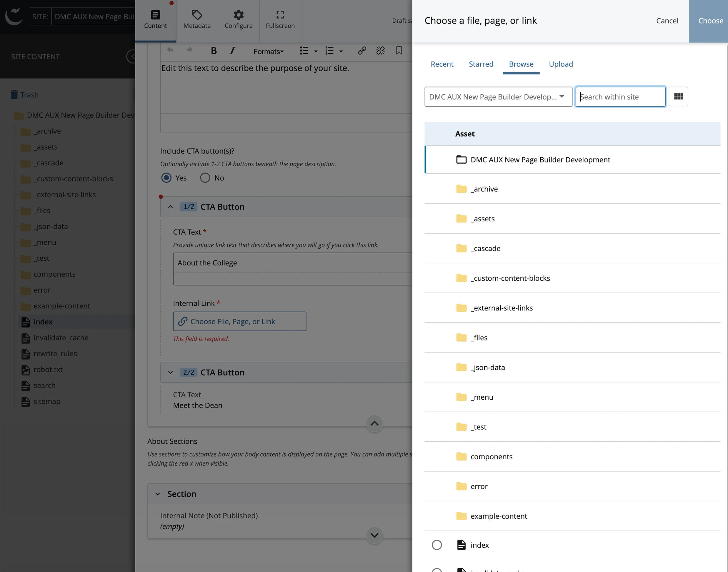The image size is (728, 572).
Task: Click the Cascade logo icon
Action: [x=14, y=16]
